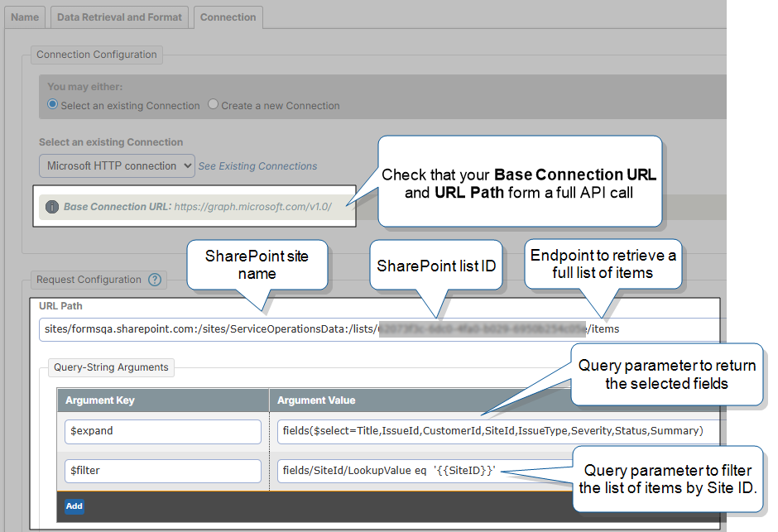Screen dimensions: 778x532
Task: Follow the See Existing Connections link
Action: pos(257,166)
